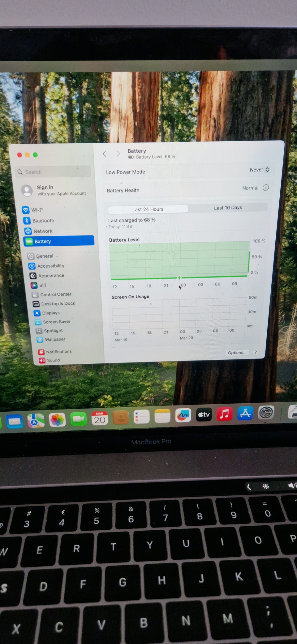
Task: Click the Battery Level chart
Action: pyautogui.click(x=180, y=260)
